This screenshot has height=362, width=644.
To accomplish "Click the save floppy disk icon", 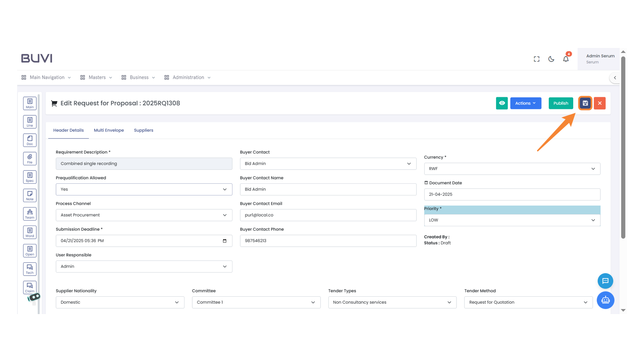I will (585, 103).
